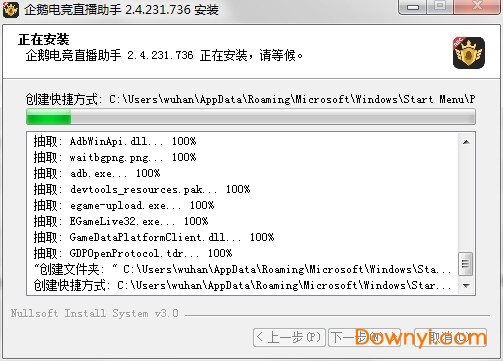Click the 上一步(P) back button

(289, 337)
